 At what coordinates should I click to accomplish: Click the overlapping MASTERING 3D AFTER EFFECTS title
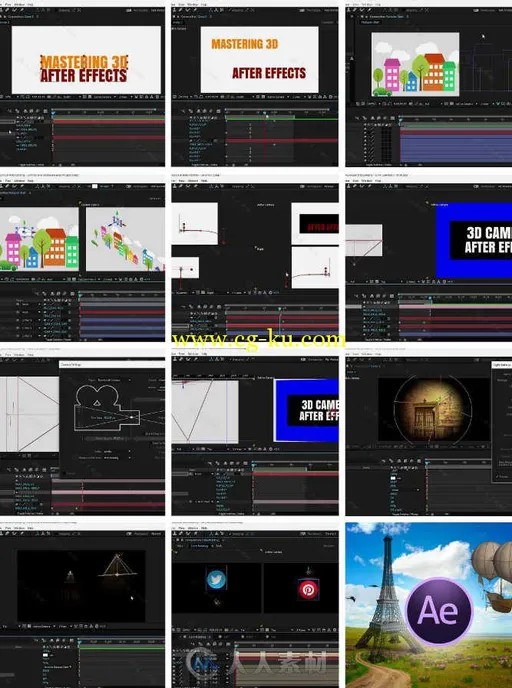coord(84,68)
